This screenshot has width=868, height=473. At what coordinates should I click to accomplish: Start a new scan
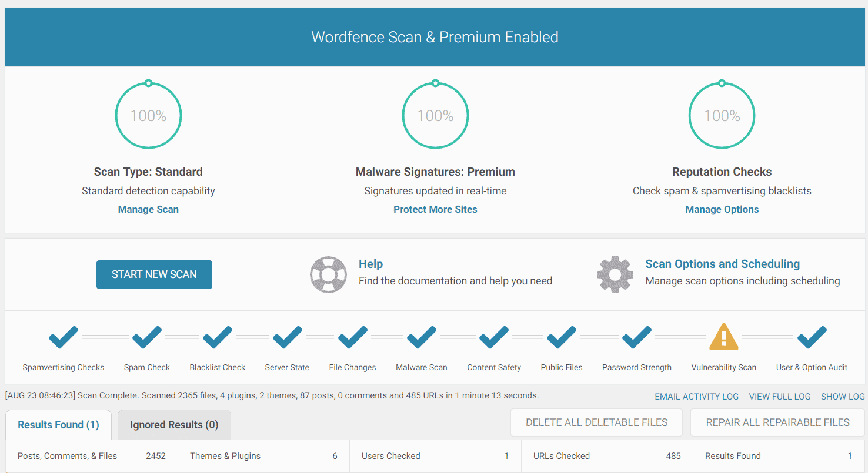click(154, 274)
